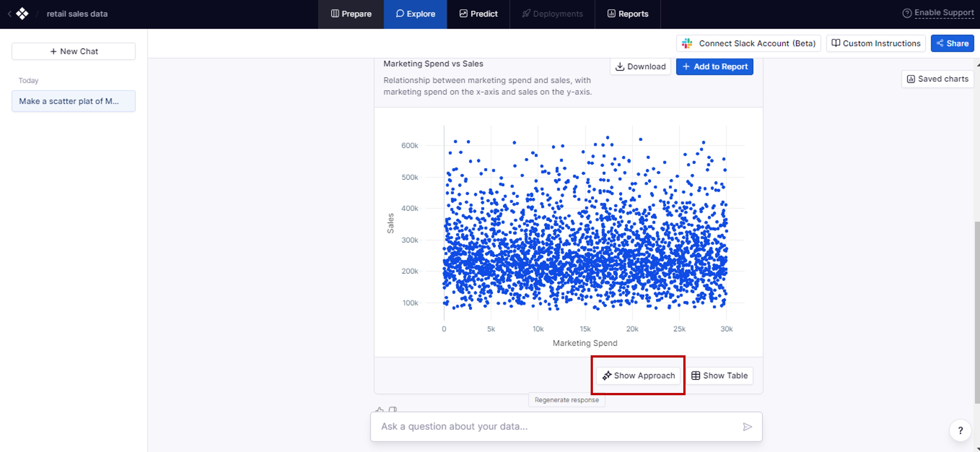
Task: Focus the Ask a question input field
Action: tap(555, 427)
